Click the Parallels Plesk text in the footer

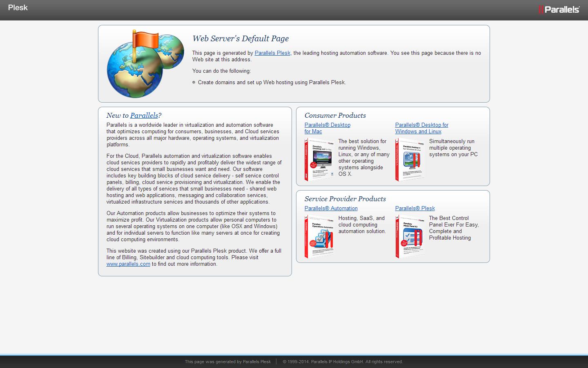point(256,361)
